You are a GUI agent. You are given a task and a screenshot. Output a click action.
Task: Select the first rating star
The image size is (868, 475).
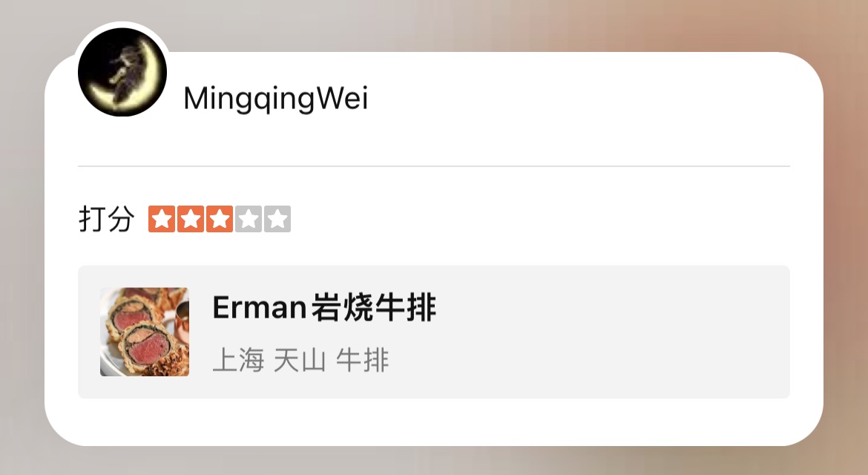[x=162, y=219]
